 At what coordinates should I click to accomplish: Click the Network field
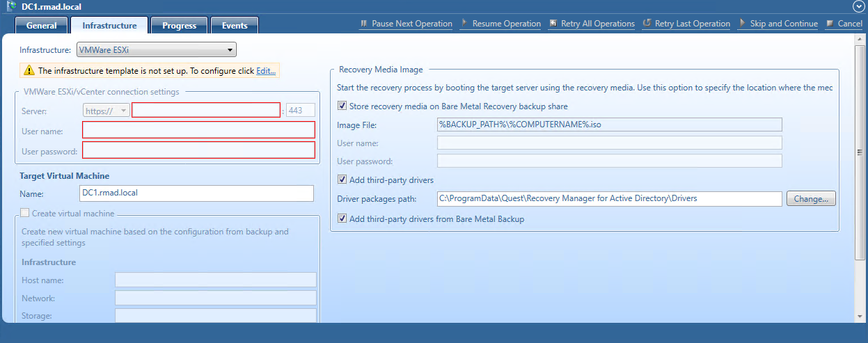(216, 298)
